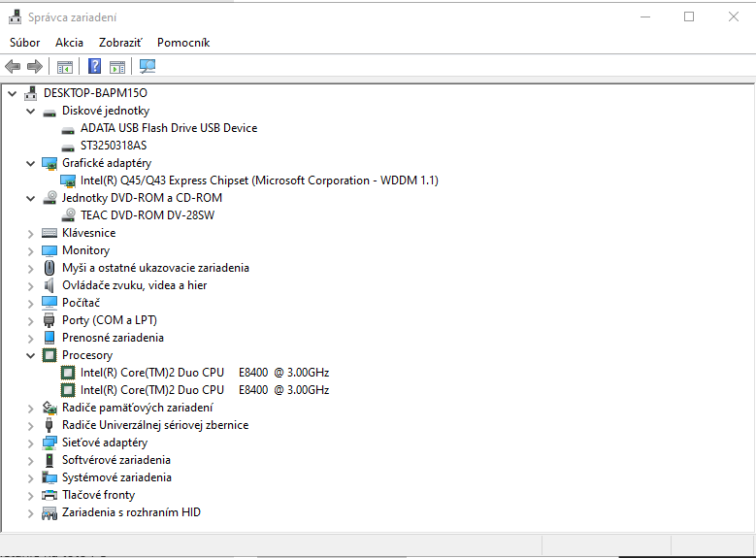Select the first Intel Core2 Duo E8400 entry
This screenshot has height=558, width=756.
[205, 373]
